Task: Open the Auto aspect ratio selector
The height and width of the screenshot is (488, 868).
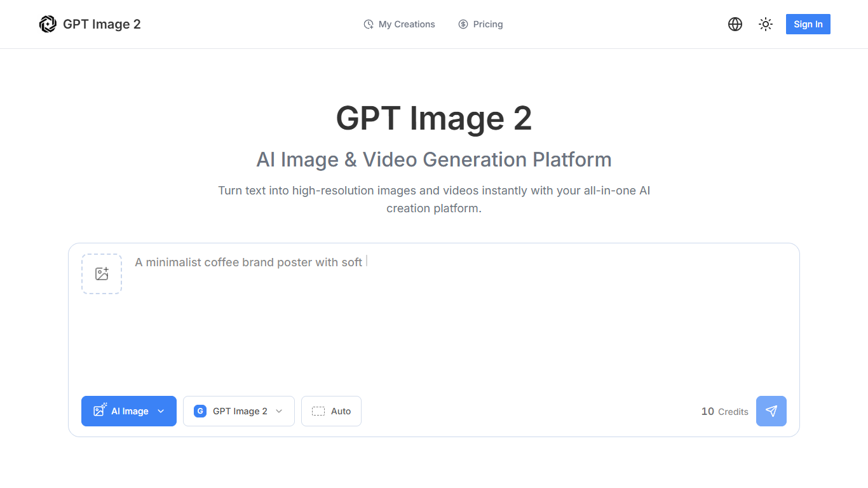Action: [x=331, y=411]
